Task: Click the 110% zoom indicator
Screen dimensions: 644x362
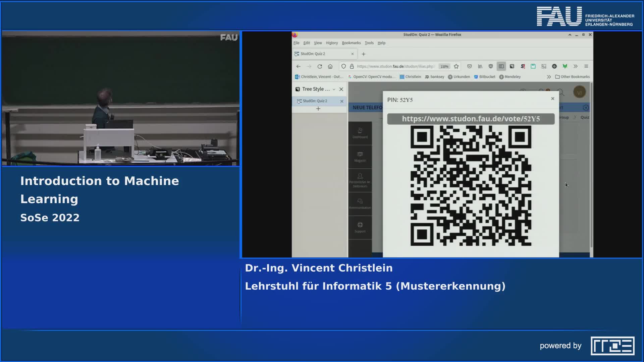Action: tap(444, 66)
